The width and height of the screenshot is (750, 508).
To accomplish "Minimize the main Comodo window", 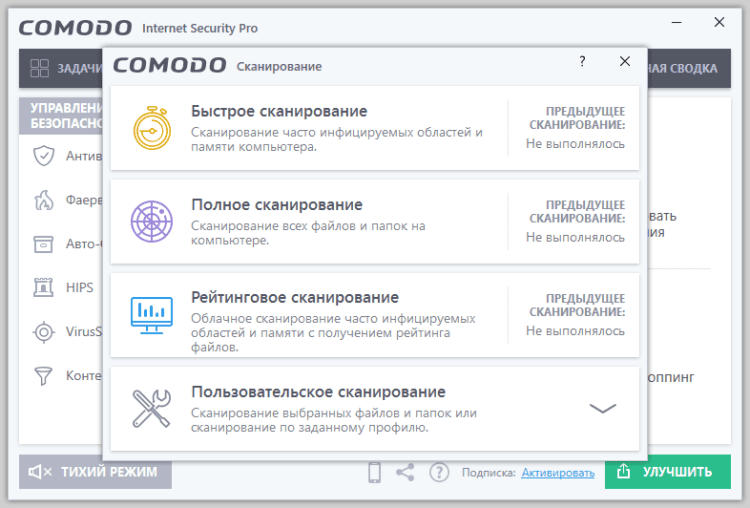I will coord(676,22).
